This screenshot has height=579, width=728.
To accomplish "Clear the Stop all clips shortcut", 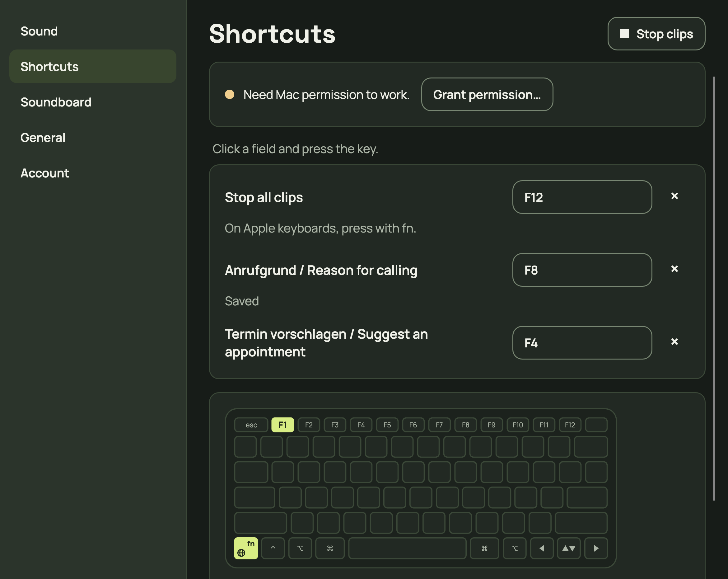I will click(x=674, y=196).
